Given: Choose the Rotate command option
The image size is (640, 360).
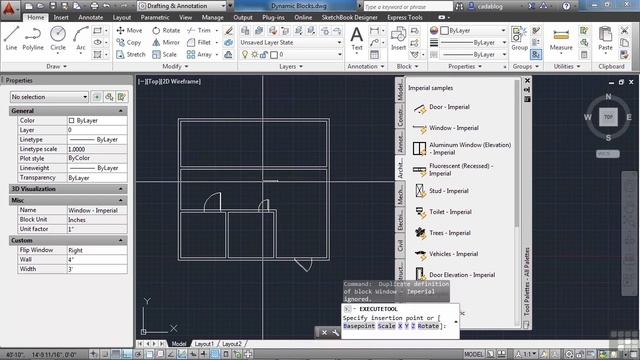Looking at the screenshot, I should pos(428,326).
